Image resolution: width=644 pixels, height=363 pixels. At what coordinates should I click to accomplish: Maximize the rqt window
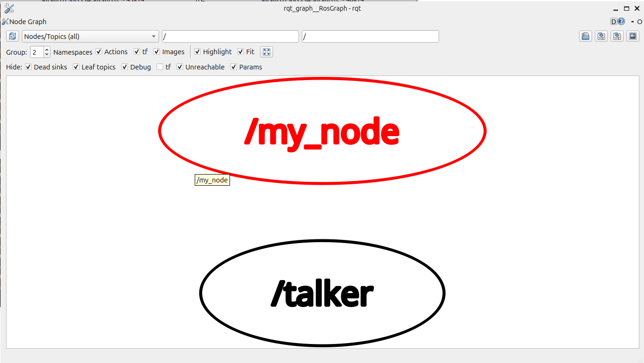click(x=626, y=8)
